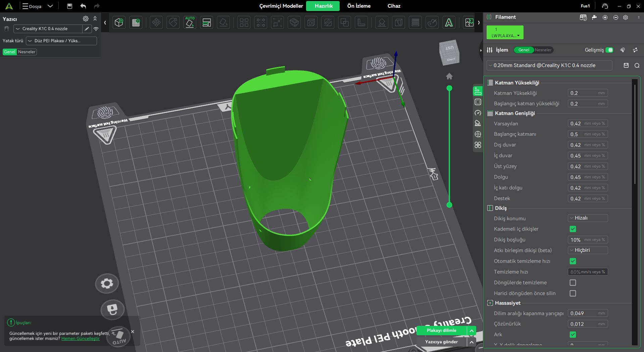Viewport: 644px width, 352px height.
Task: Enable Döngülerde temizleme checkbox
Action: (x=573, y=283)
